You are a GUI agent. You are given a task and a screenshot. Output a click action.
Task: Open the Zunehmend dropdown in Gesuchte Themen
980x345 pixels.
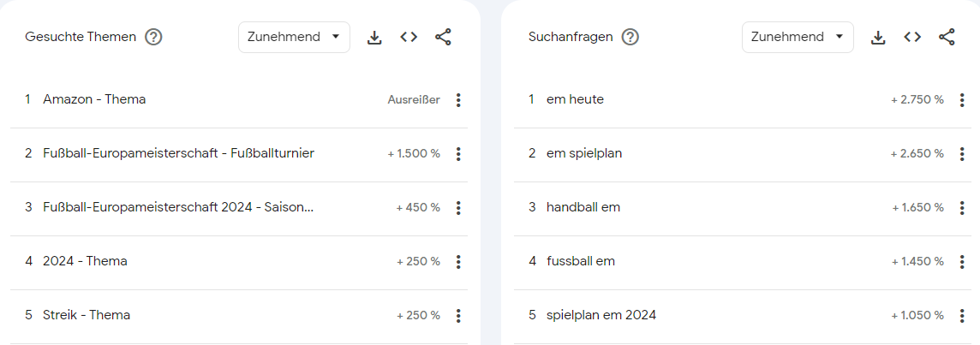click(294, 38)
